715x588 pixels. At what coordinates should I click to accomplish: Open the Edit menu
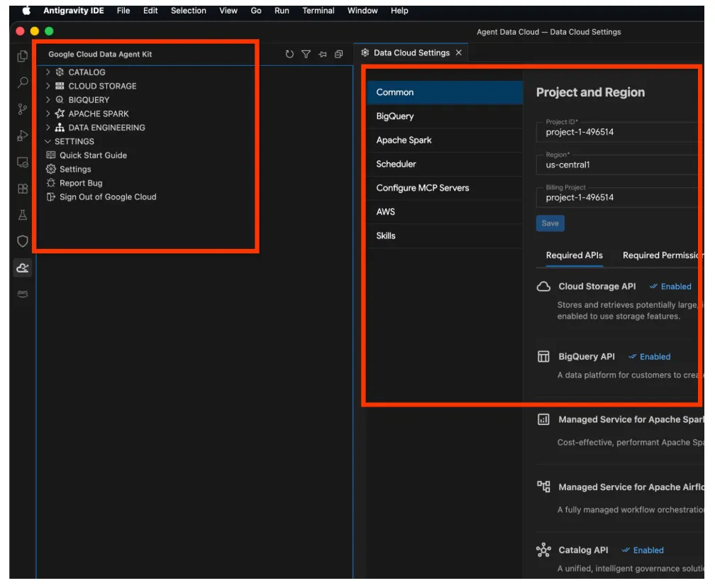point(150,11)
